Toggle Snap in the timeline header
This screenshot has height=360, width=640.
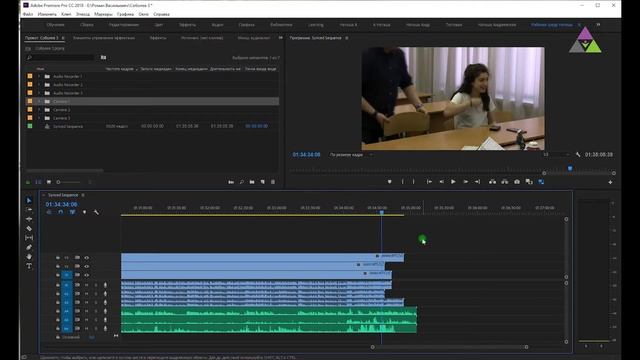click(61, 212)
